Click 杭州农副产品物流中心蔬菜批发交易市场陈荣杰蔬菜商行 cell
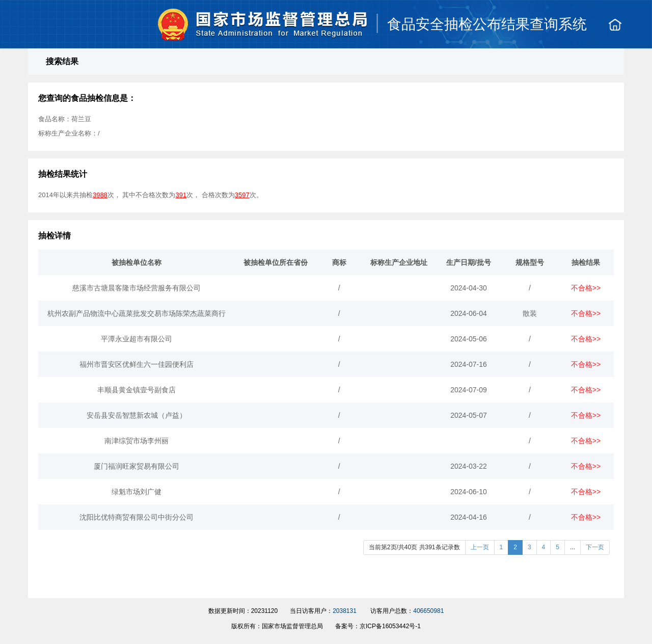Screen dimensions: 652x644 click(x=137, y=313)
